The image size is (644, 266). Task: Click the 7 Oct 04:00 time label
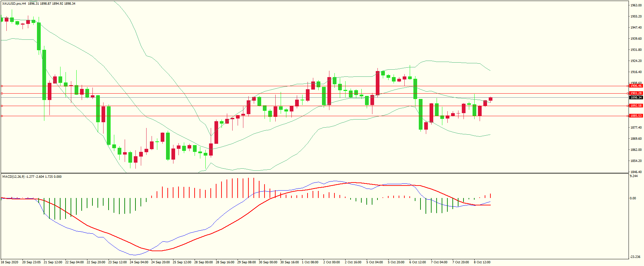pos(439,262)
